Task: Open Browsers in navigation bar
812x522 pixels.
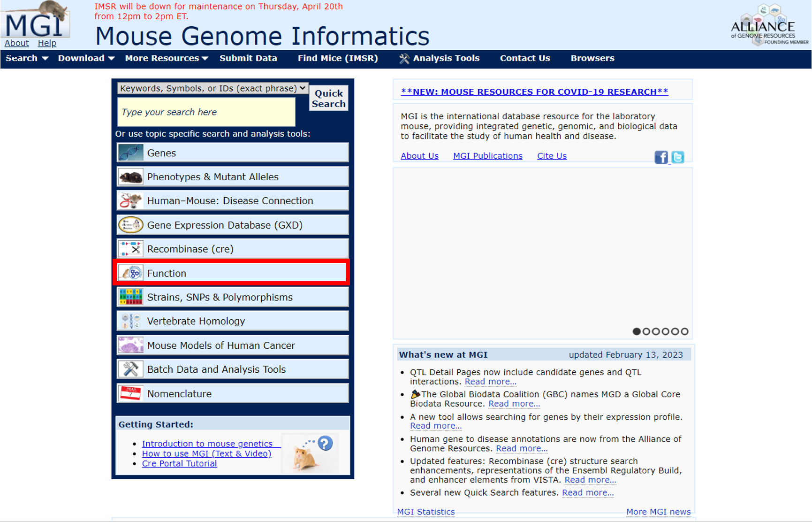Action: 592,58
